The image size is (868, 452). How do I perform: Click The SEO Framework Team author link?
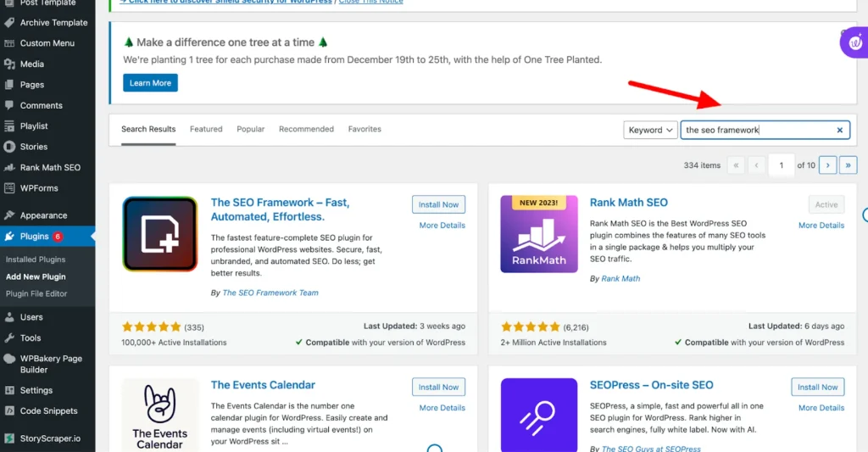pyautogui.click(x=270, y=293)
